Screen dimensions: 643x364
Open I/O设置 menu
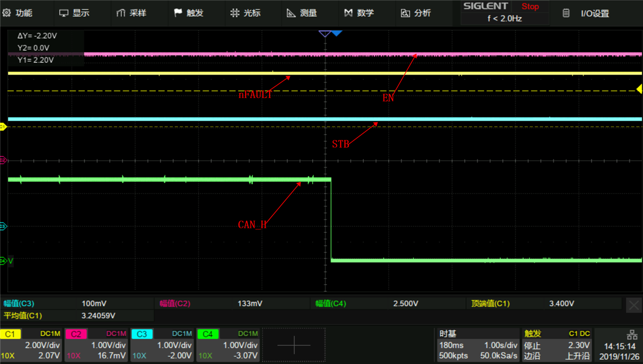click(586, 14)
